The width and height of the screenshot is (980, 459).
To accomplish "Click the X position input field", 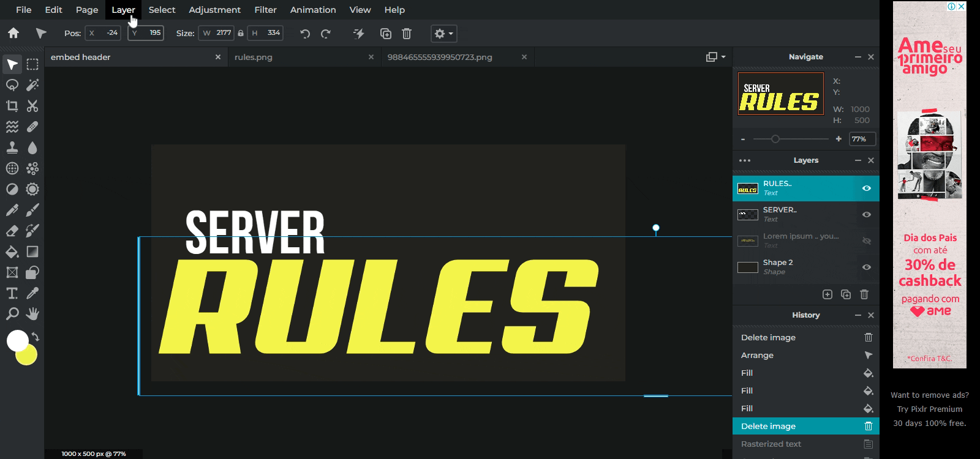I will (103, 33).
